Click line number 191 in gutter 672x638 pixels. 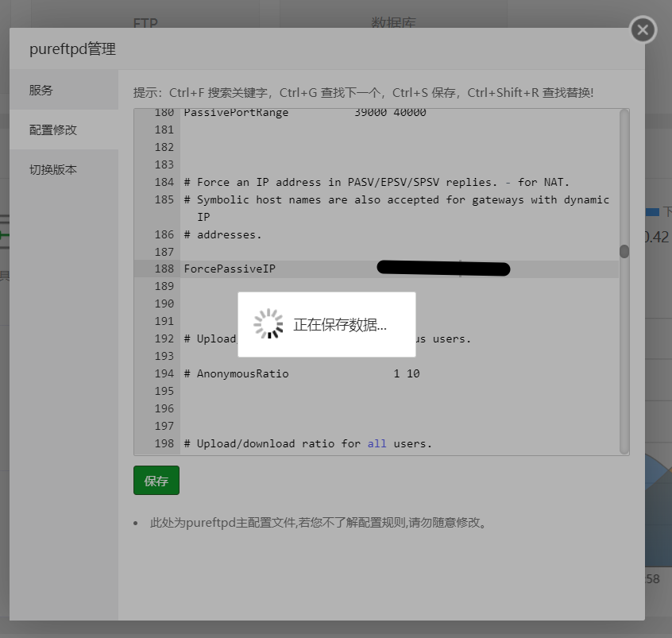(164, 321)
